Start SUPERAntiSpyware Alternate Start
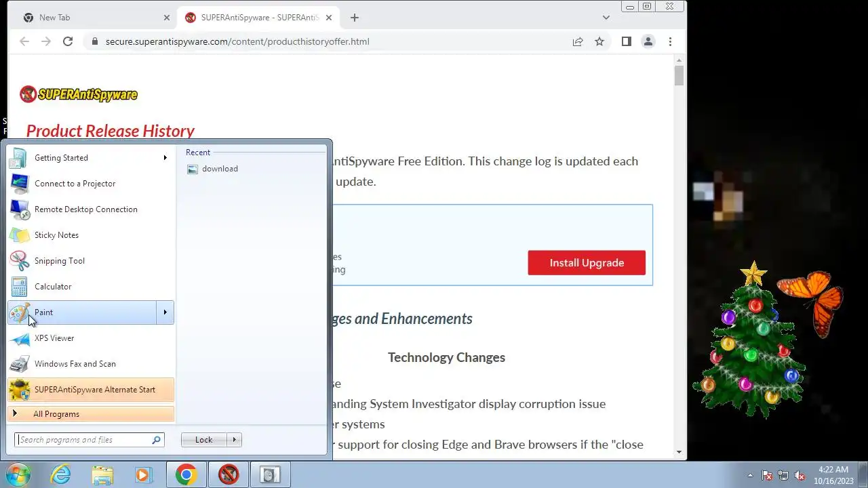Image resolution: width=868 pixels, height=488 pixels. [90, 390]
